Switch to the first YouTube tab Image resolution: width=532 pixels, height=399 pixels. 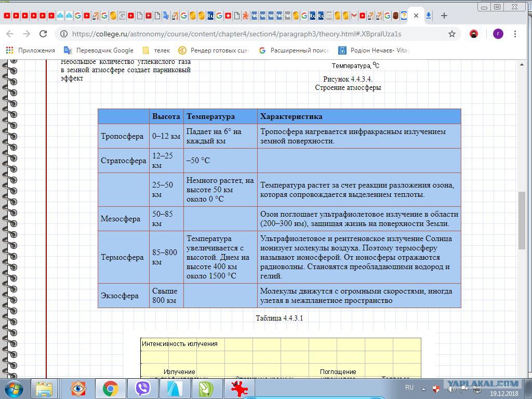7,16
